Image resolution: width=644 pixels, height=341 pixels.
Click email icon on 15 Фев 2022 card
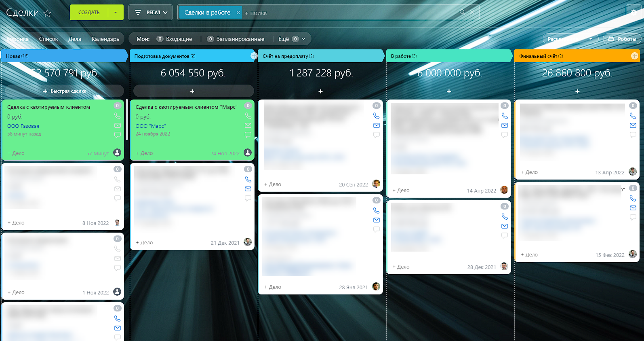tap(633, 208)
